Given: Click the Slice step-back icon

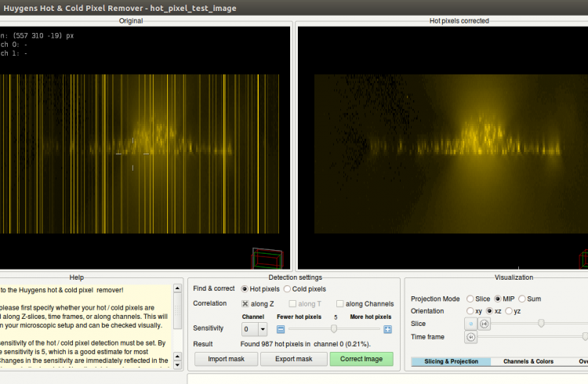Looking at the screenshot, I should click(x=485, y=323).
